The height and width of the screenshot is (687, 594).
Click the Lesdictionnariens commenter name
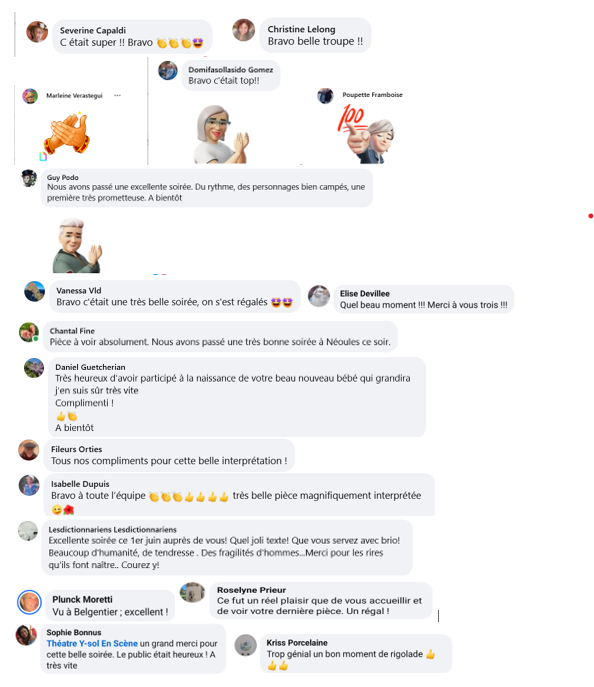click(x=113, y=529)
